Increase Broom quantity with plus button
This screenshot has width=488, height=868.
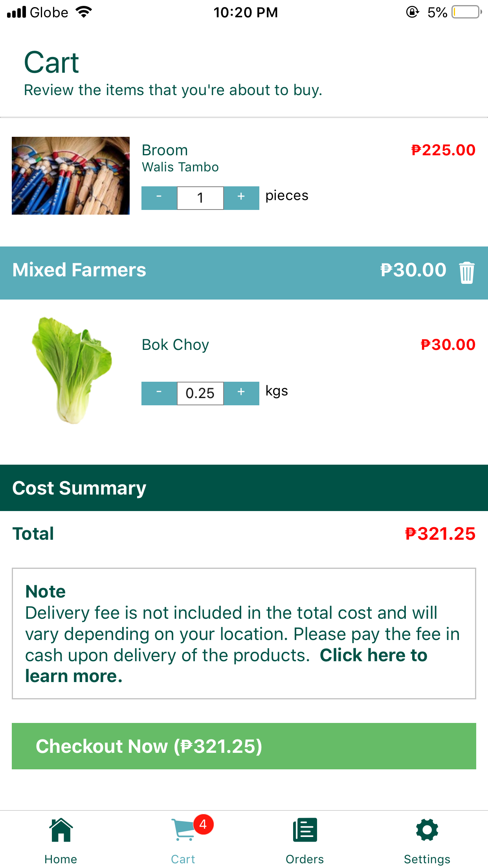[x=241, y=198]
